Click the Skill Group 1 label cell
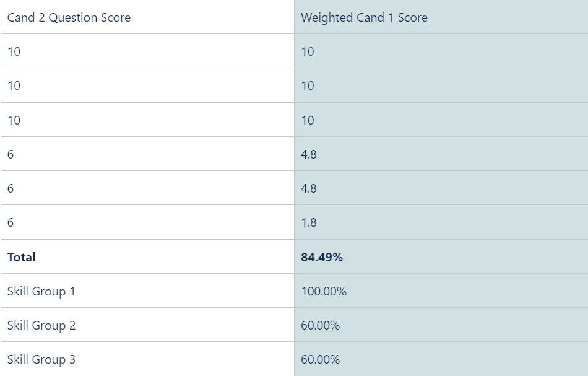588x376 pixels. [x=147, y=291]
